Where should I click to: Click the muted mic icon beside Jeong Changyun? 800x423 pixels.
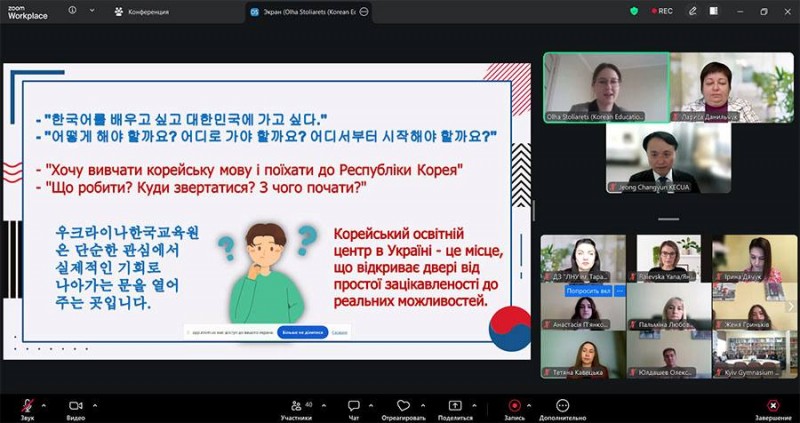(613, 188)
